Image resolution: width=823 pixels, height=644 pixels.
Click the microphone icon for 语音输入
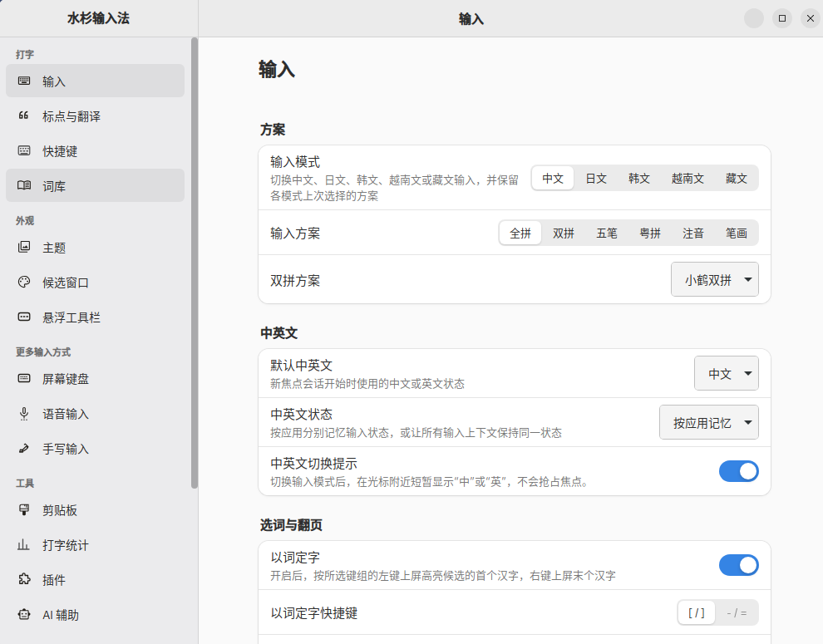coord(24,414)
